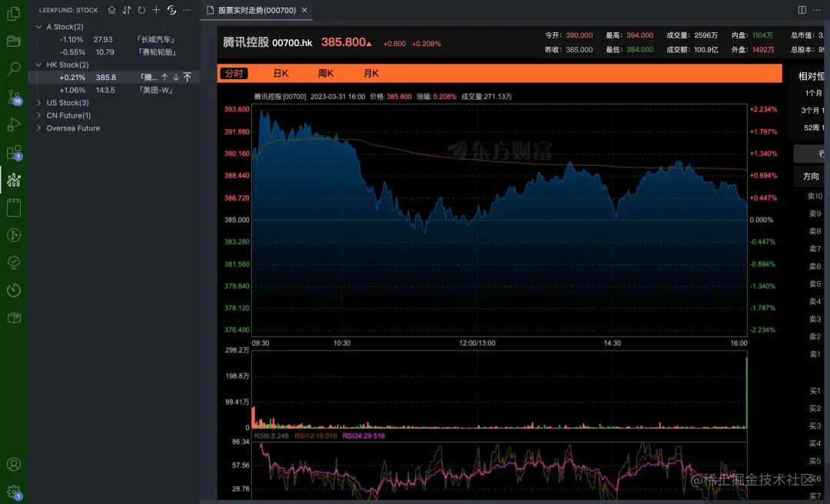Expand the US Stock(3) group
830x504 pixels.
click(38, 103)
